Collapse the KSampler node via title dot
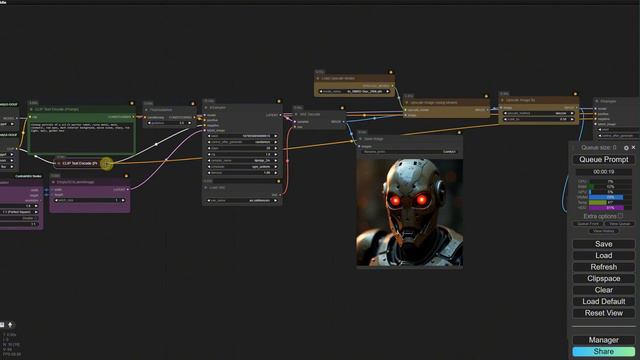This screenshot has height=360, width=640. pyautogui.click(x=206, y=108)
